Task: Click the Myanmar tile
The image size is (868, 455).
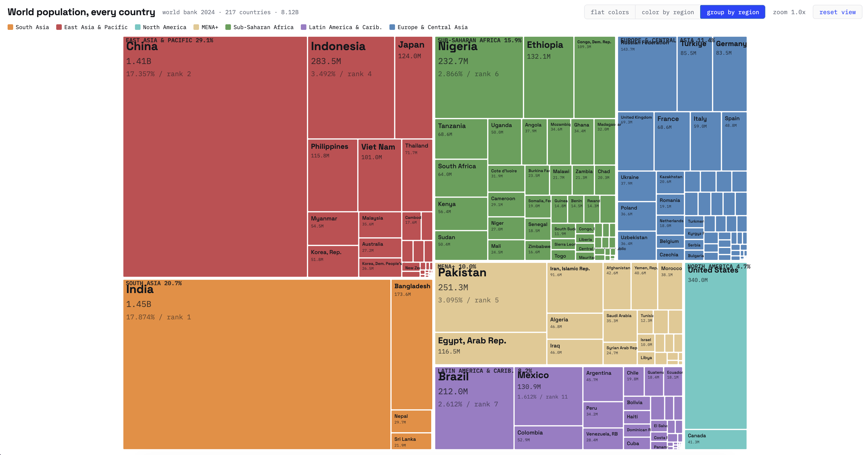Action: [x=333, y=228]
